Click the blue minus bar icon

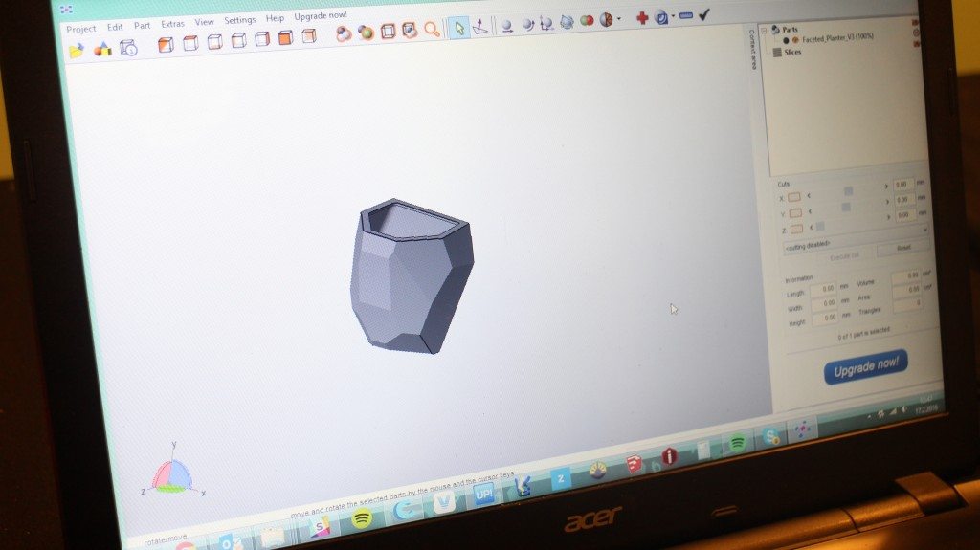(x=685, y=15)
